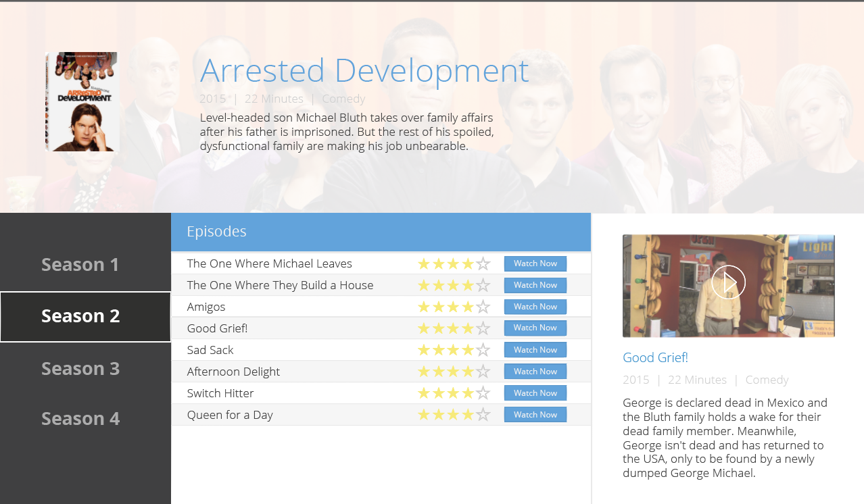Viewport: 864px width, 504px height.
Task: Start watching the Amigos episode
Action: tap(535, 307)
